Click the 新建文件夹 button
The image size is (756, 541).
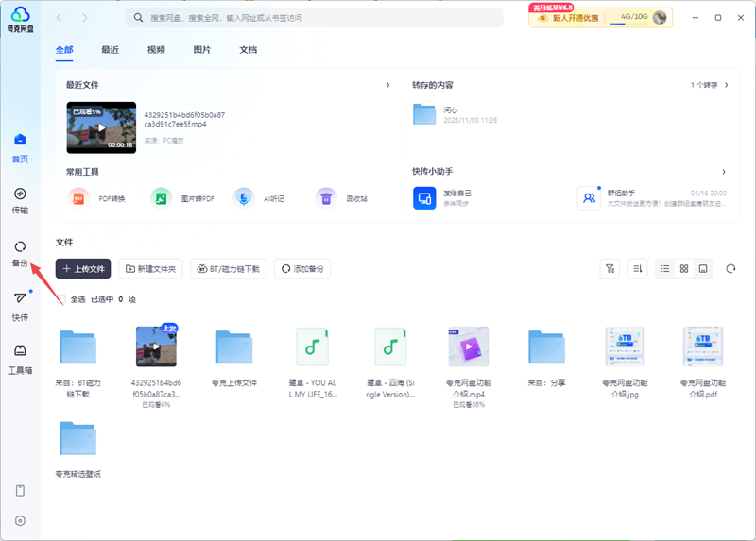[150, 269]
